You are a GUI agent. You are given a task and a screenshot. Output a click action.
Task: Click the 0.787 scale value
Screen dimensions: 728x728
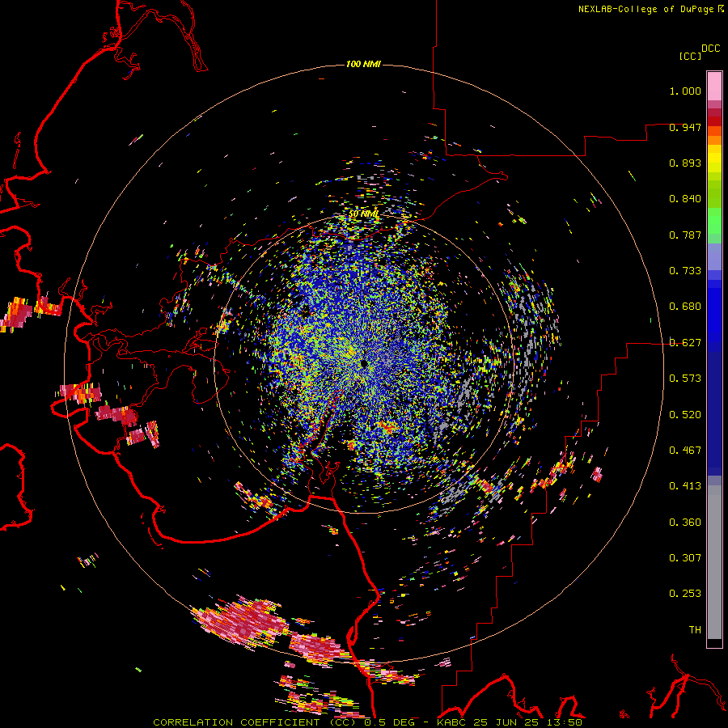(x=685, y=235)
